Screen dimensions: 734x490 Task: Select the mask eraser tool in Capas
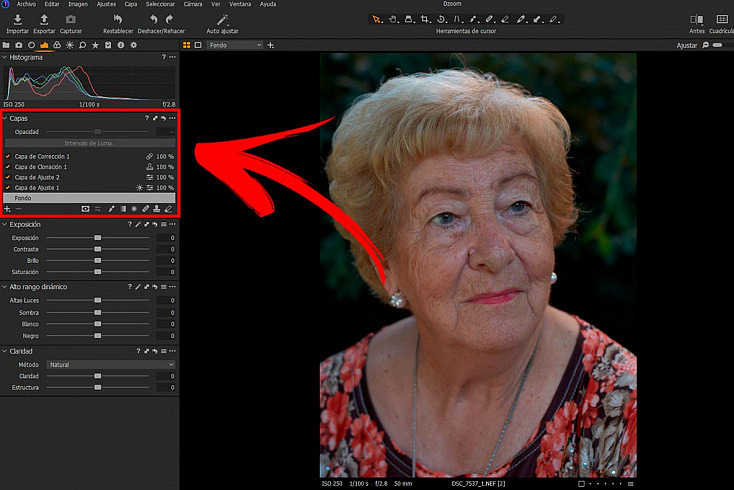(x=169, y=209)
